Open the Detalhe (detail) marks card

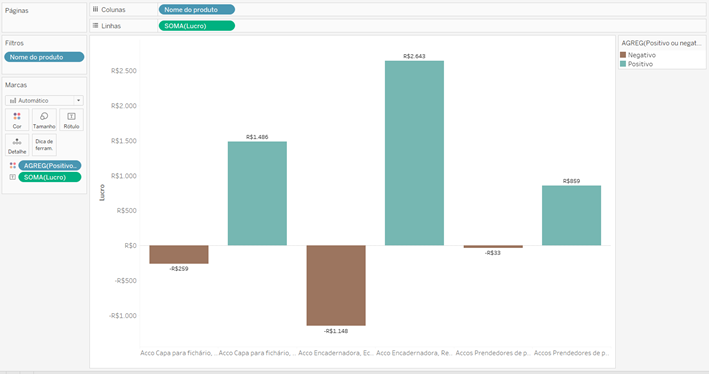(17, 145)
